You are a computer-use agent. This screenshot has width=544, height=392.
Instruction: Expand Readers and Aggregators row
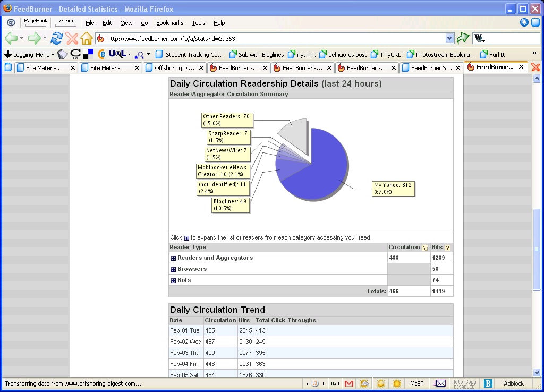coord(174,258)
